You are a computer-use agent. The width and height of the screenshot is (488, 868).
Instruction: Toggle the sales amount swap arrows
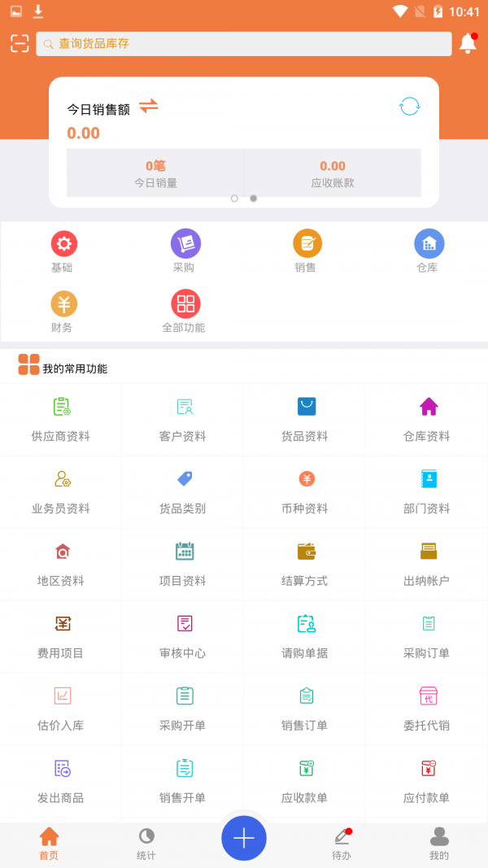point(148,107)
